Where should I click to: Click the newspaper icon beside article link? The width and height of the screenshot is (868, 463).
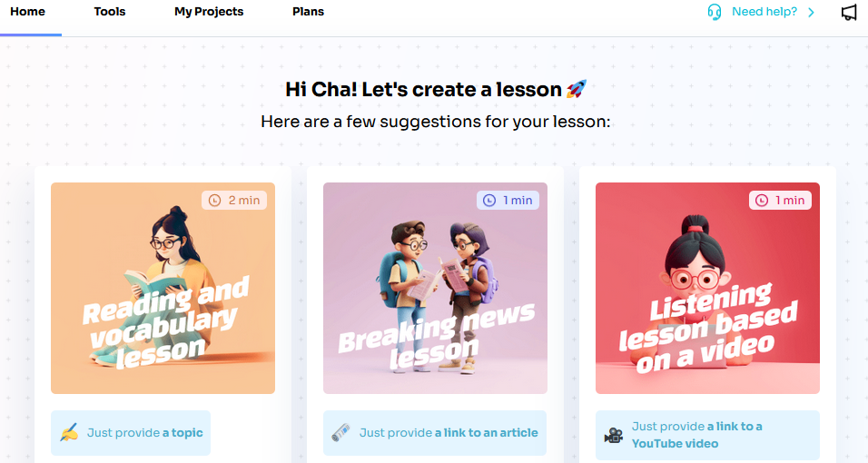pos(340,432)
